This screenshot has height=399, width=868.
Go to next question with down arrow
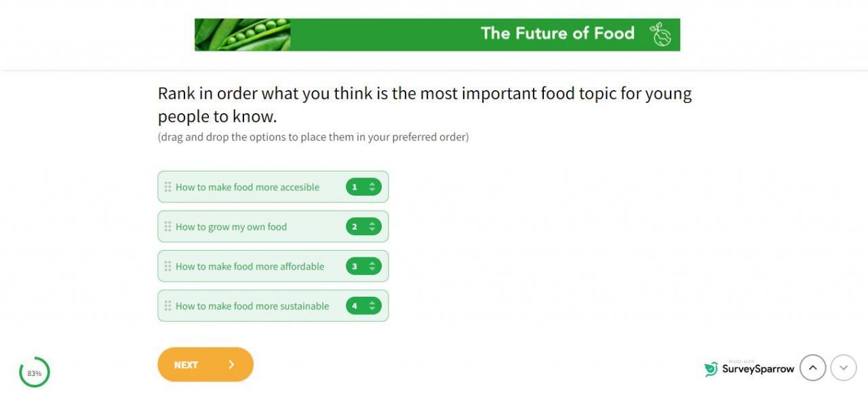844,368
